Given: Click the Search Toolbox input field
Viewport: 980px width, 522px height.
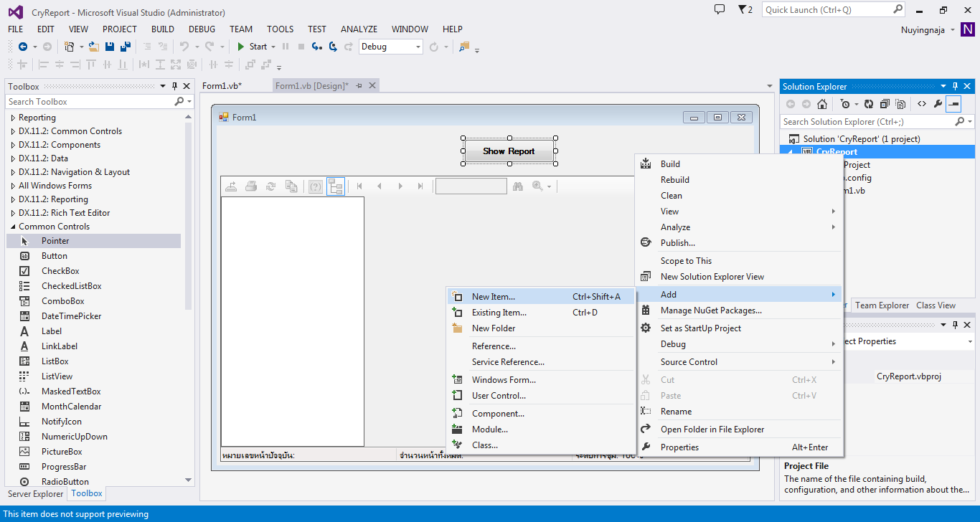Looking at the screenshot, I should point(90,102).
